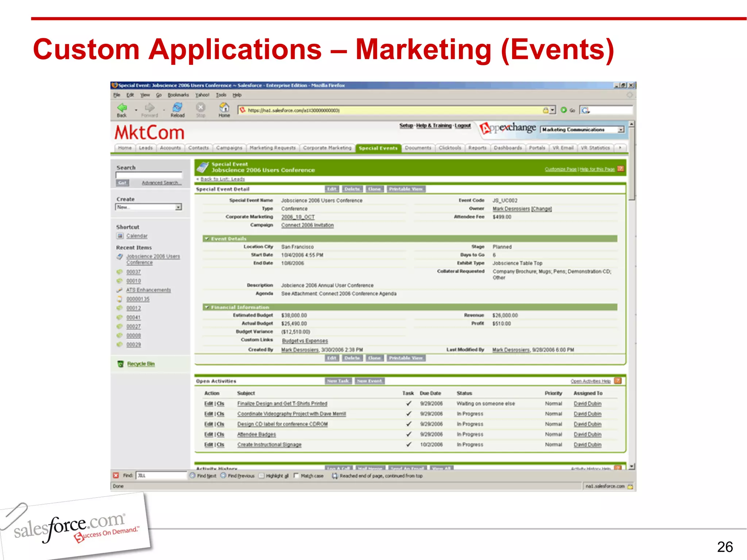The width and height of the screenshot is (747, 560).
Task: Click the Setup link
Action: click(406, 125)
